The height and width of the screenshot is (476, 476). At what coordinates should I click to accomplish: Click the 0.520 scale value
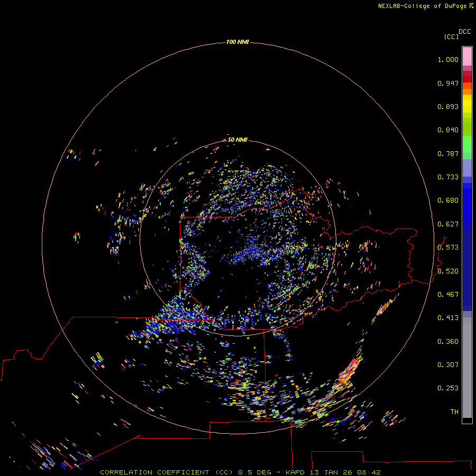(x=448, y=271)
